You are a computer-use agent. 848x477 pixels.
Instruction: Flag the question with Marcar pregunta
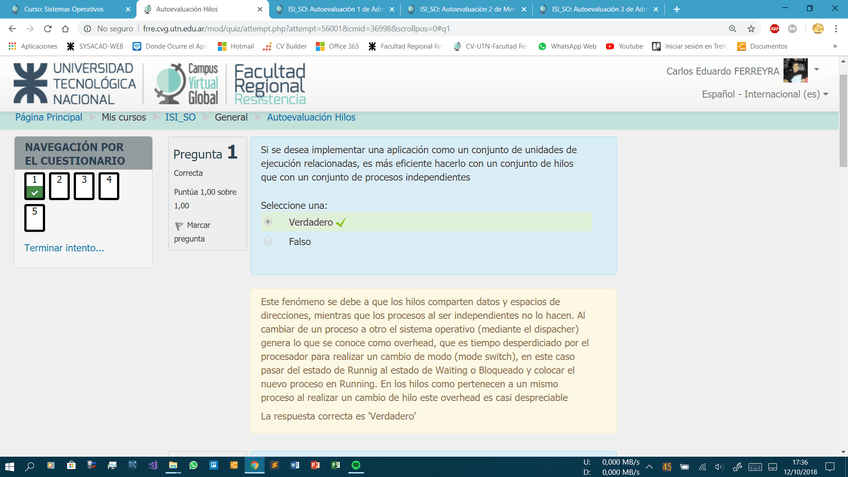(x=193, y=231)
